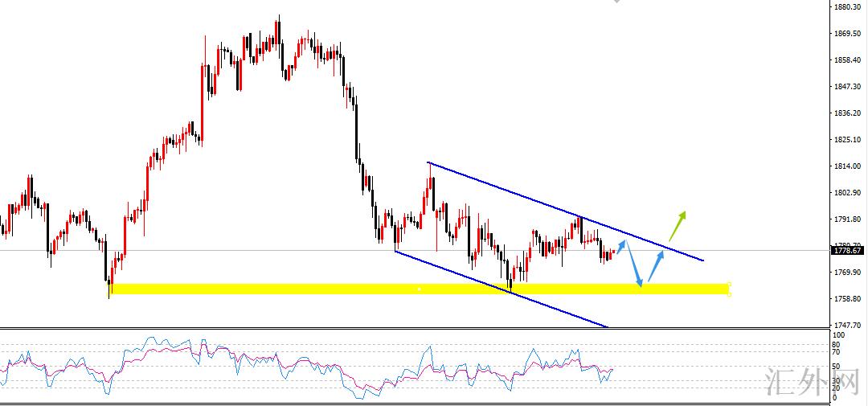This screenshot has width=868, height=406.
Task: Select the 1825.10 price axis value
Action: click(x=848, y=140)
